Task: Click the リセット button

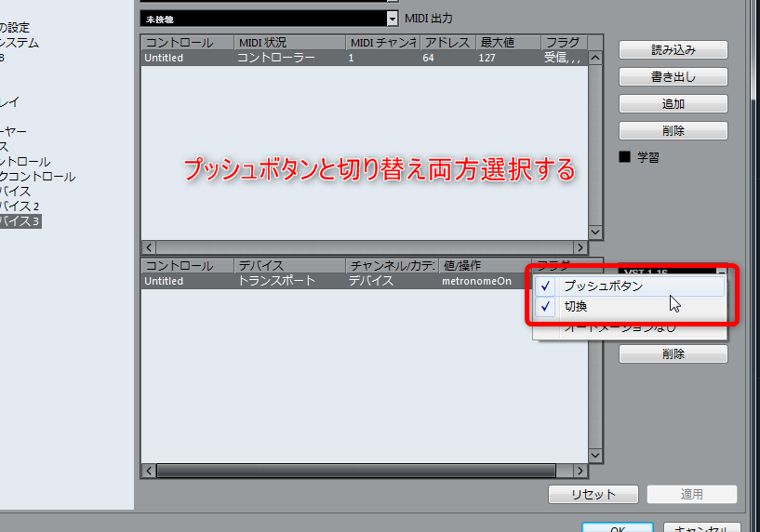Action: tap(593, 494)
